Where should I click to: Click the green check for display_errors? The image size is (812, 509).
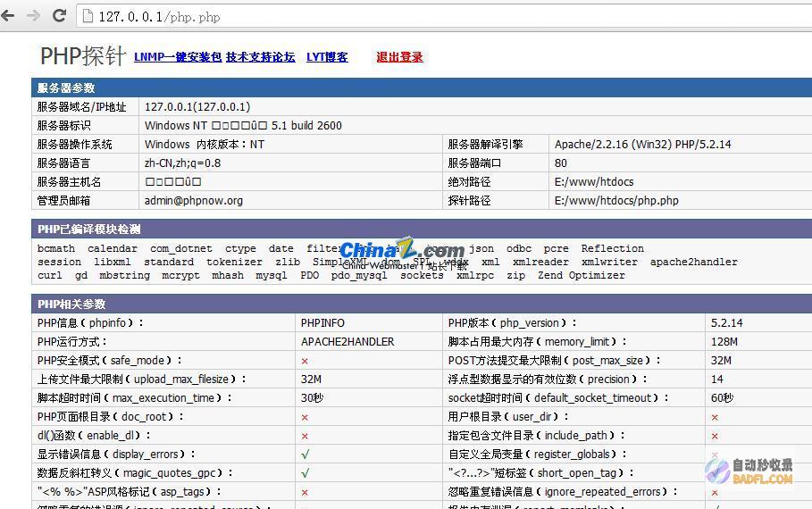tap(305, 455)
